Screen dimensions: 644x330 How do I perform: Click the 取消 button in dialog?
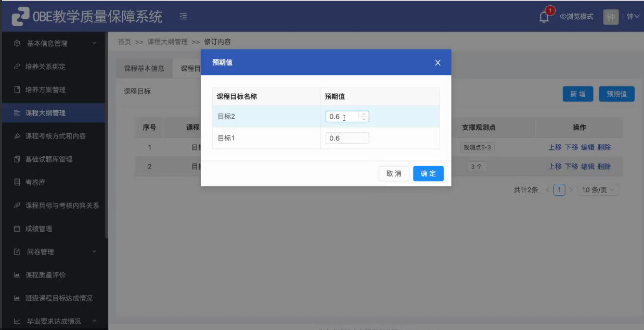pyautogui.click(x=394, y=174)
